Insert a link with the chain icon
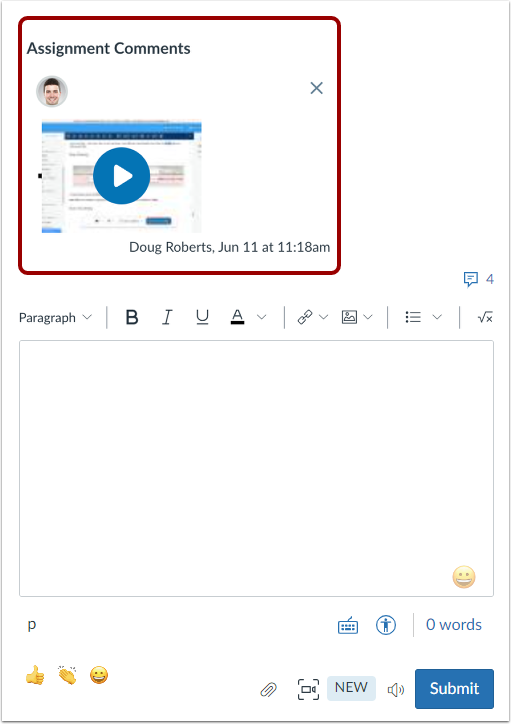The width and height of the screenshot is (511, 724). pyautogui.click(x=305, y=317)
